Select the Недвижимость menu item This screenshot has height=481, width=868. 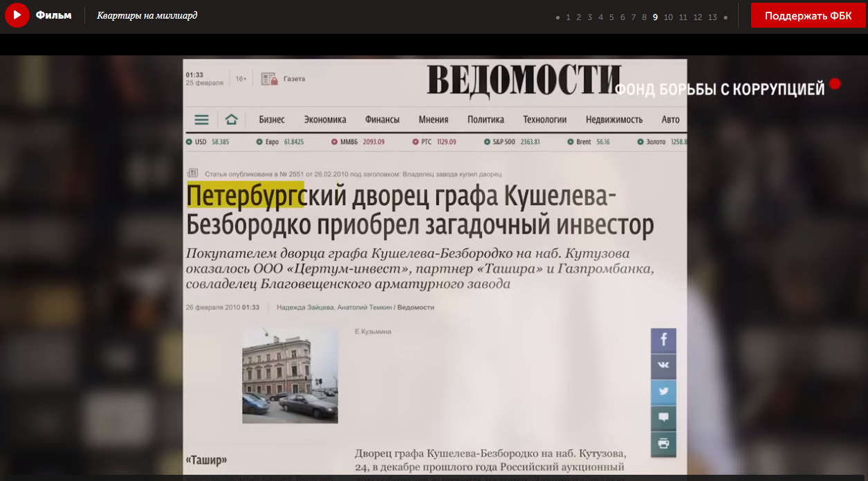[614, 120]
